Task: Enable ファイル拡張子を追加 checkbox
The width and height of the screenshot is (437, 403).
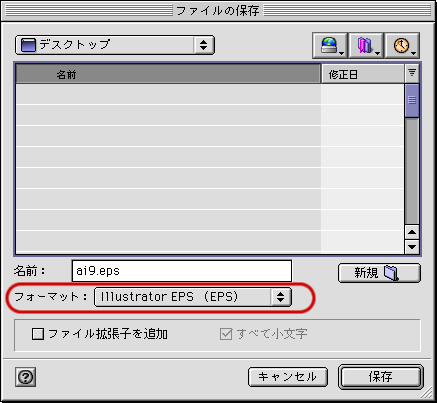Action: click(x=38, y=334)
